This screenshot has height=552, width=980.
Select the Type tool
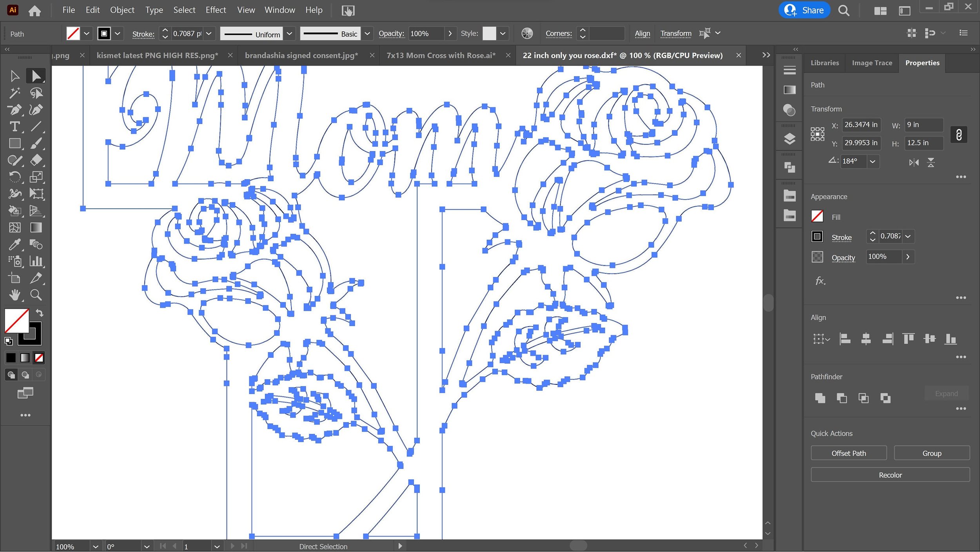[15, 127]
